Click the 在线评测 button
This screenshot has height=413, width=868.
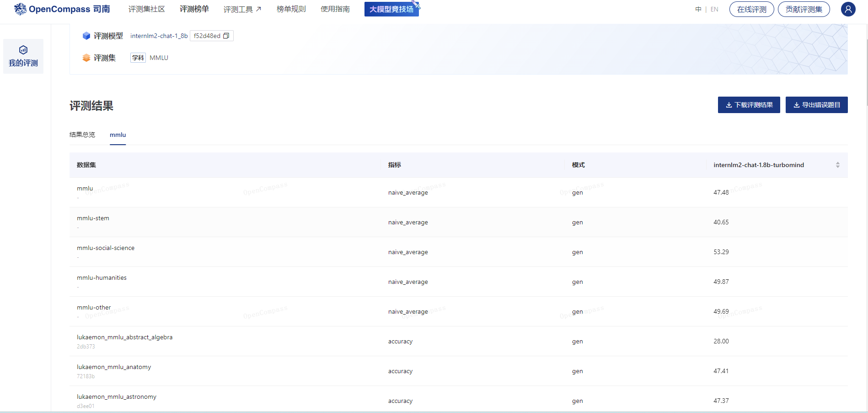[x=751, y=9]
